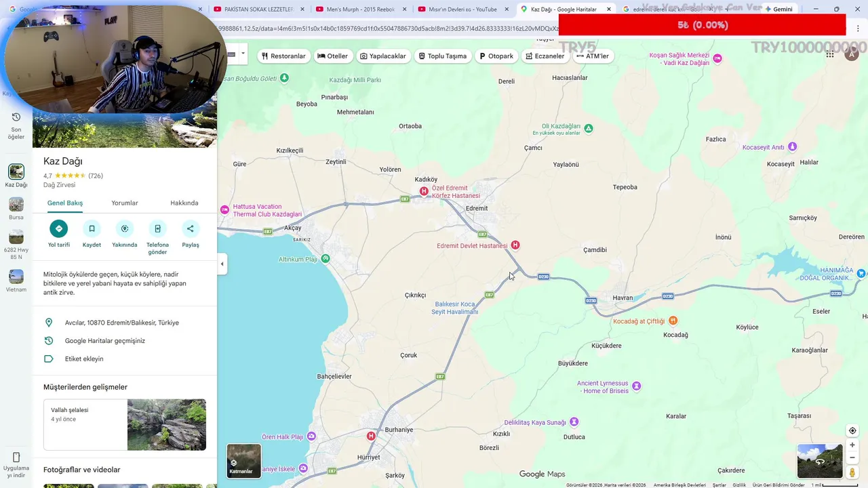Open the Gemini browser button
The height and width of the screenshot is (488, 868).
(778, 9)
